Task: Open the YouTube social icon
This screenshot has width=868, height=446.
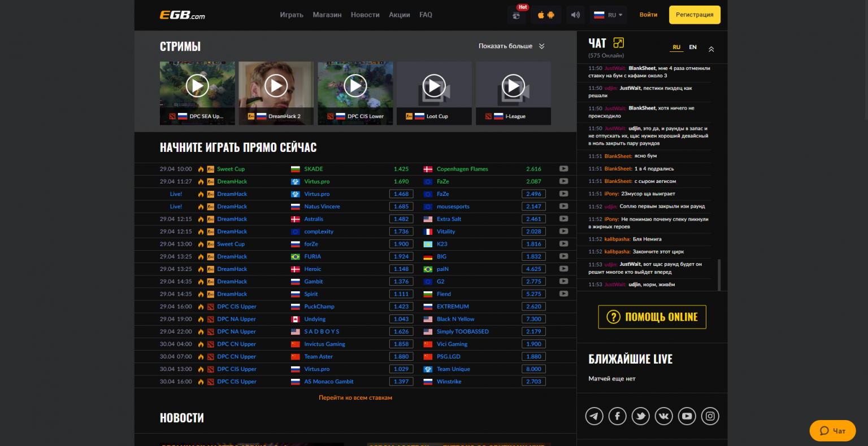Action: 687,416
